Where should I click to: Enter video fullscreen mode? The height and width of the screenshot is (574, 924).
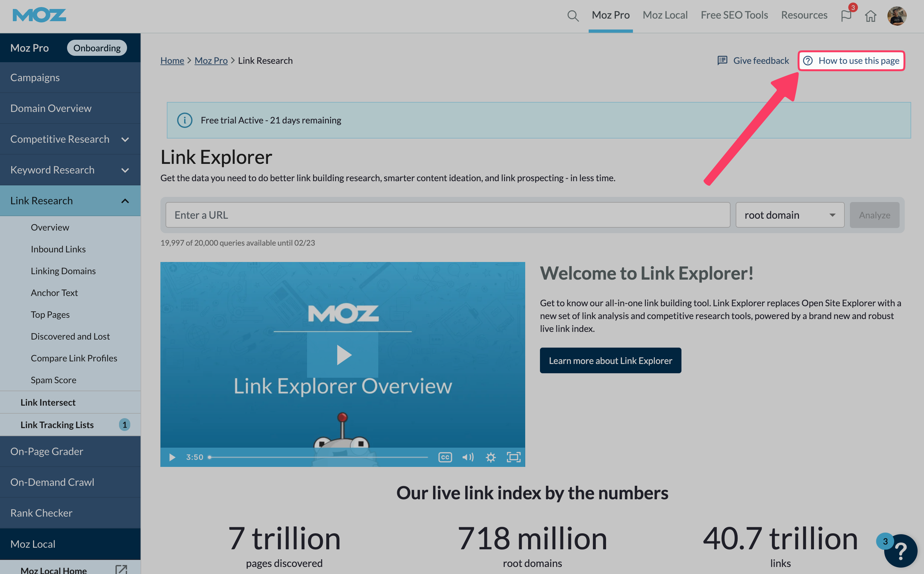click(513, 457)
